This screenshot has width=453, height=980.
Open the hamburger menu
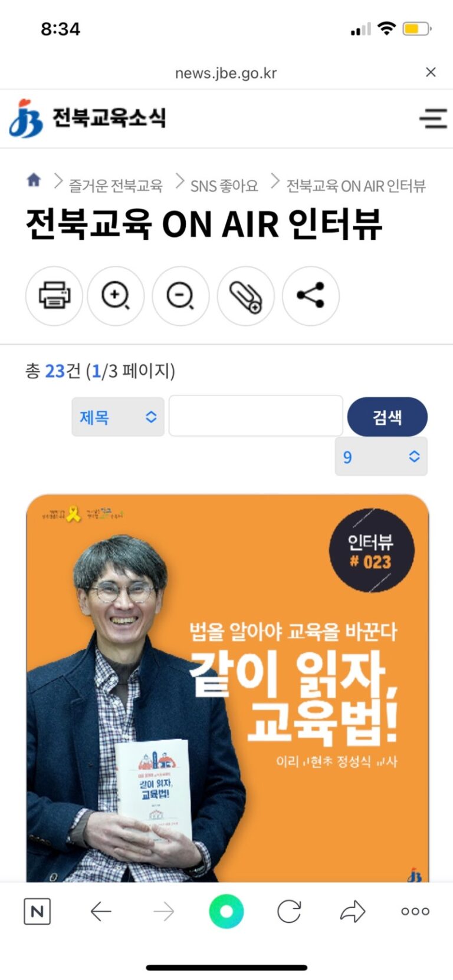tap(433, 118)
